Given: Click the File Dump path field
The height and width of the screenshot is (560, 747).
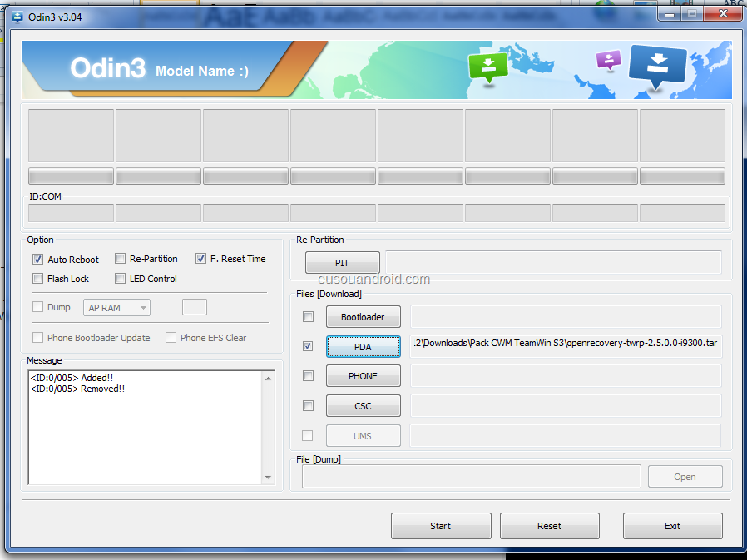Looking at the screenshot, I should [471, 477].
